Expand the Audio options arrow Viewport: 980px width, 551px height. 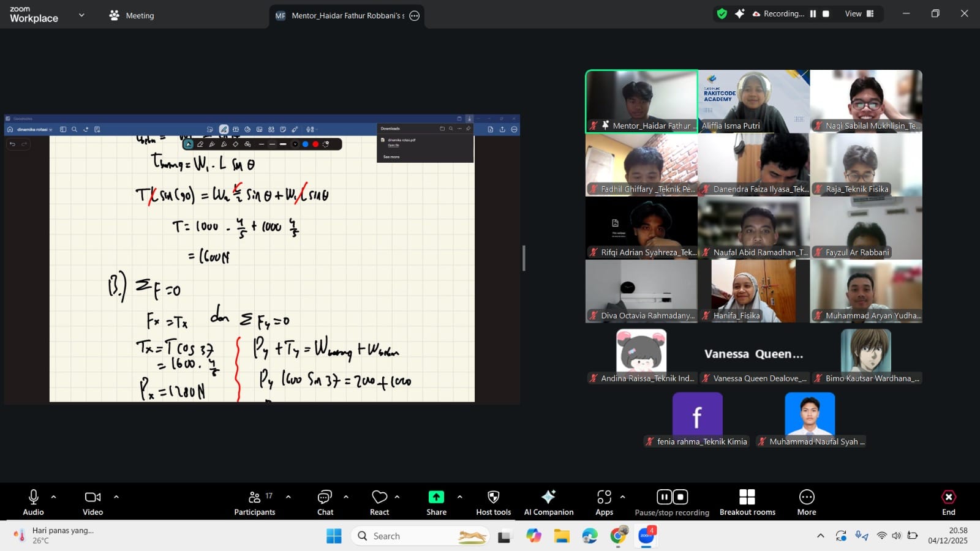tap(54, 497)
